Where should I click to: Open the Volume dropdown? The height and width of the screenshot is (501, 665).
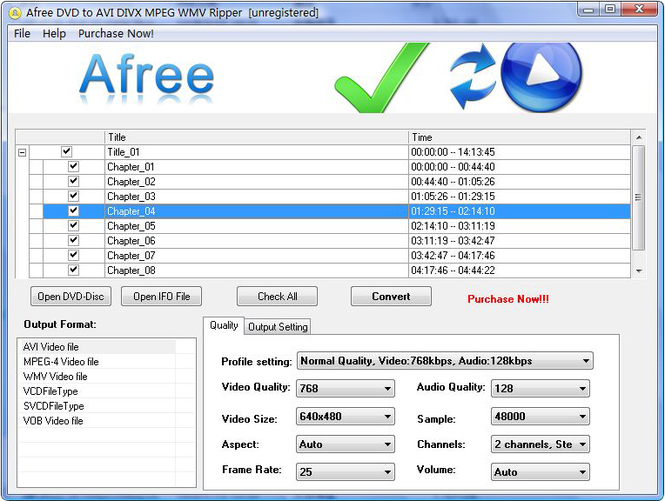[x=540, y=472]
